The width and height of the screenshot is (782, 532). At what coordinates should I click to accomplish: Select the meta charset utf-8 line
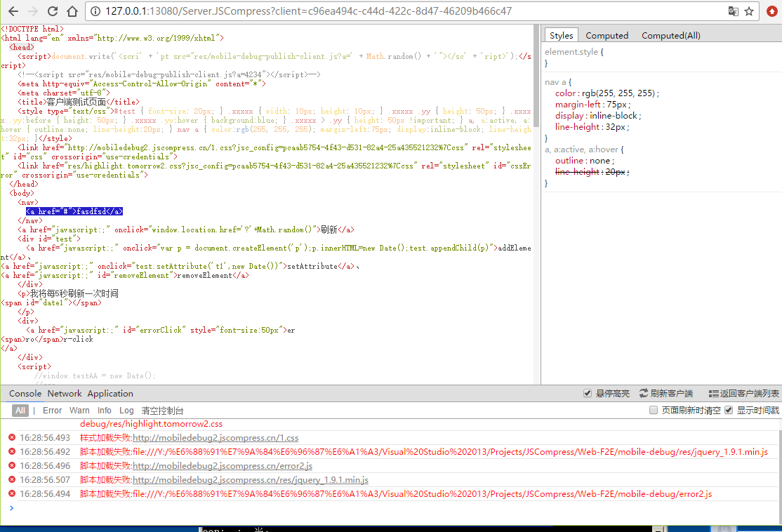pyautogui.click(x=64, y=93)
